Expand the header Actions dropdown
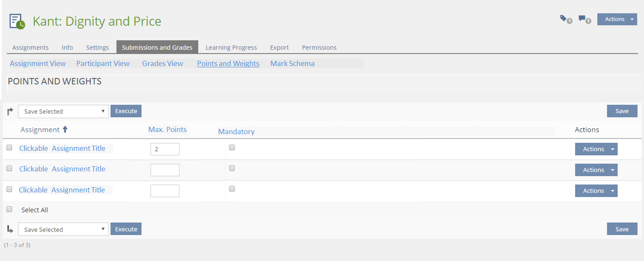 pyautogui.click(x=617, y=19)
